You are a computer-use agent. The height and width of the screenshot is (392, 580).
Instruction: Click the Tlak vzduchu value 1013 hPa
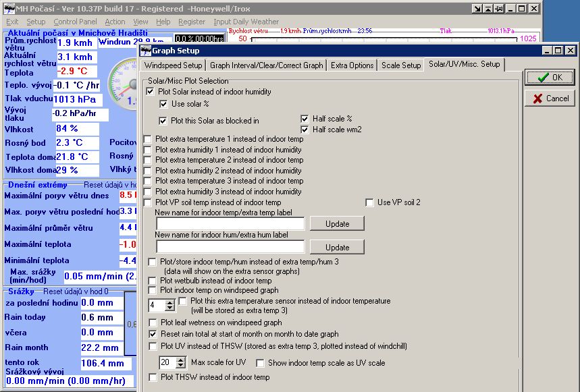78,99
